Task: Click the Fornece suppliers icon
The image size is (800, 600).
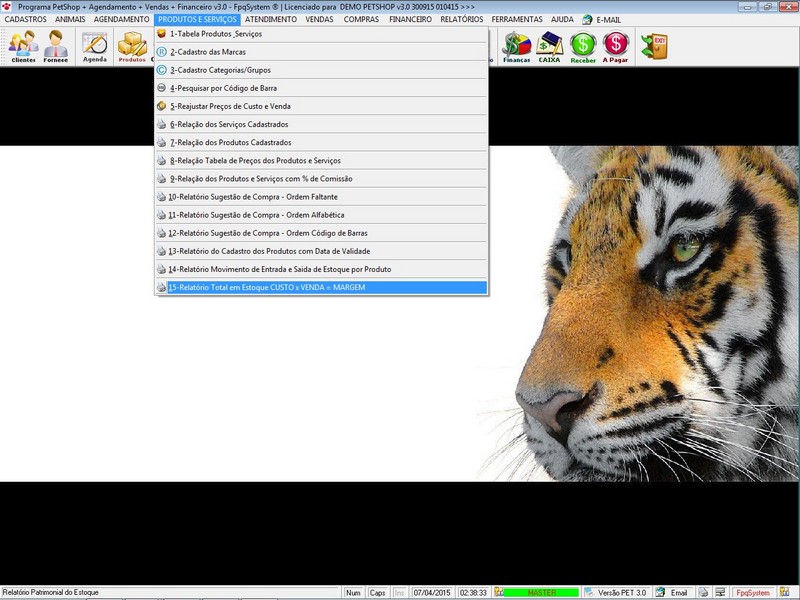Action: 56,46
